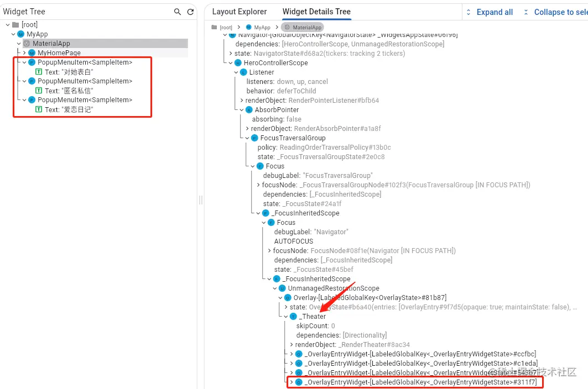Click the MyHomePage widget icon
The image size is (588, 389).
point(32,53)
